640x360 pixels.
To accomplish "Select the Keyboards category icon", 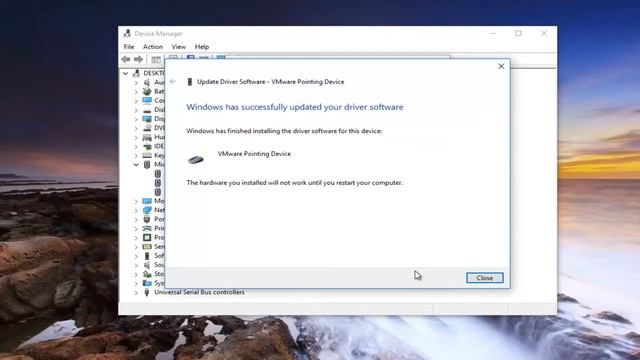I will point(147,155).
